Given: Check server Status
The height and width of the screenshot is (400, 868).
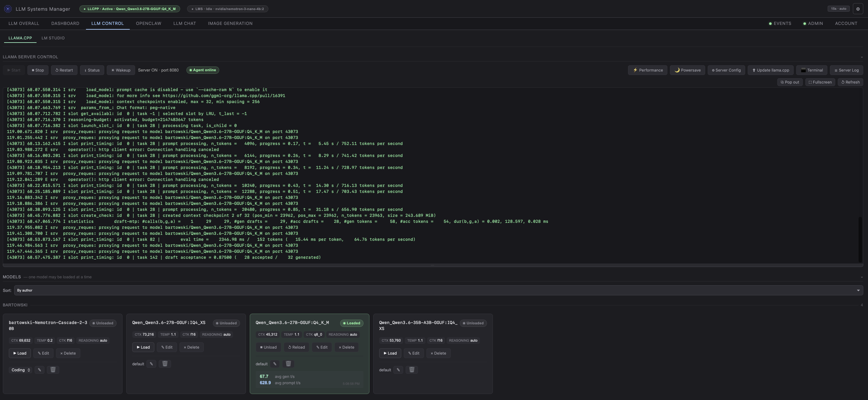Looking at the screenshot, I should click(x=92, y=70).
